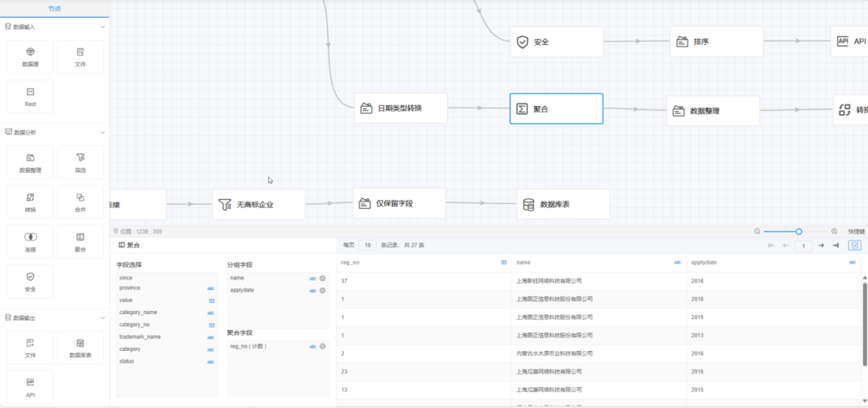Choose the API node in the sidebar palette
Viewport: 868px width, 408px height.
click(x=31, y=387)
